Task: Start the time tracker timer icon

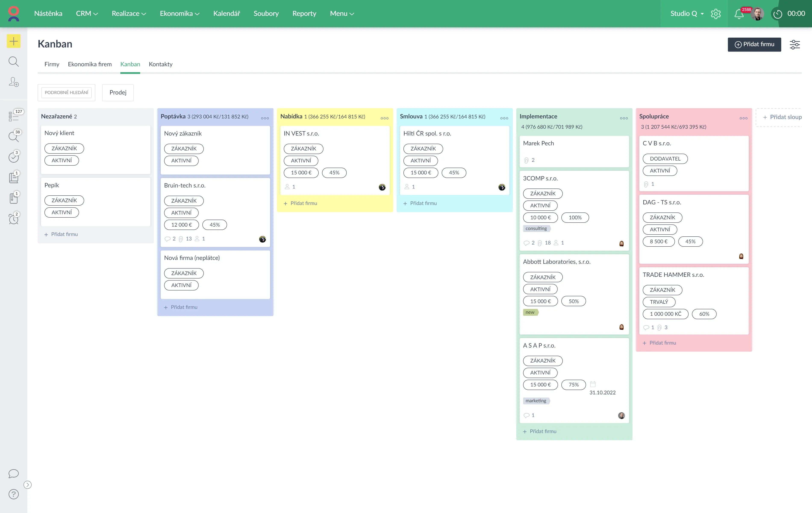Action: point(778,14)
